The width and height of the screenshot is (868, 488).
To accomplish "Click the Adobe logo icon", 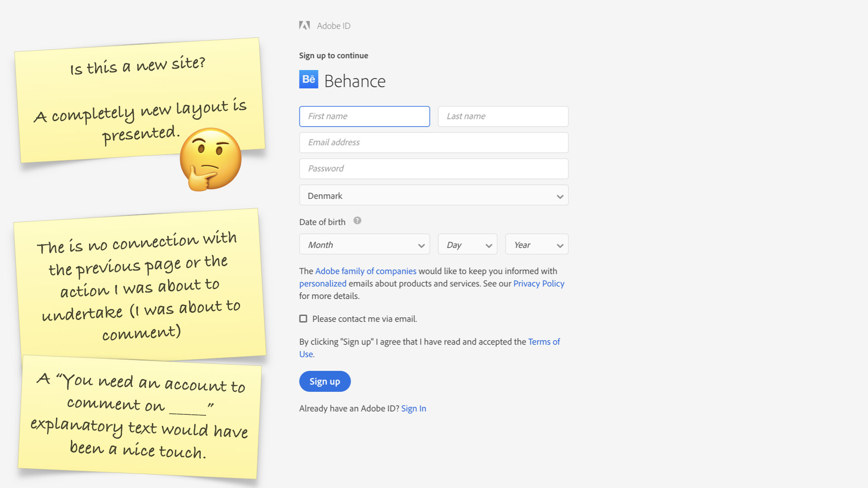I will click(304, 25).
